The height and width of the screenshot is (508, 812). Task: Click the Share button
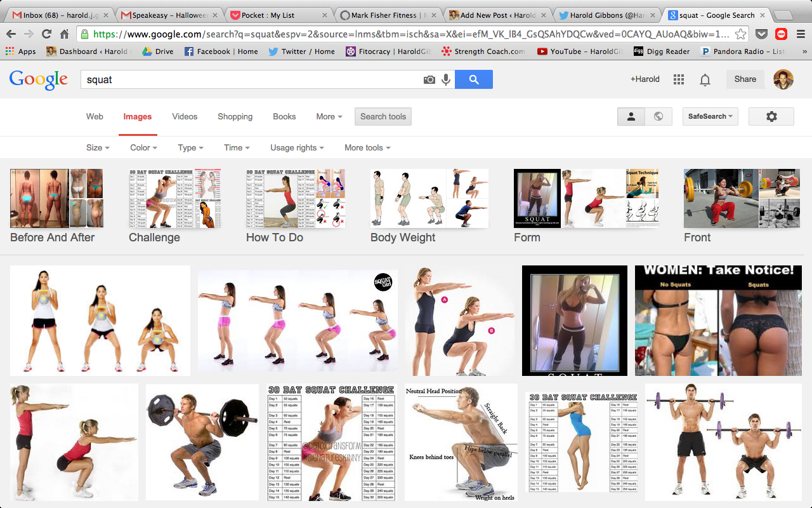click(745, 79)
